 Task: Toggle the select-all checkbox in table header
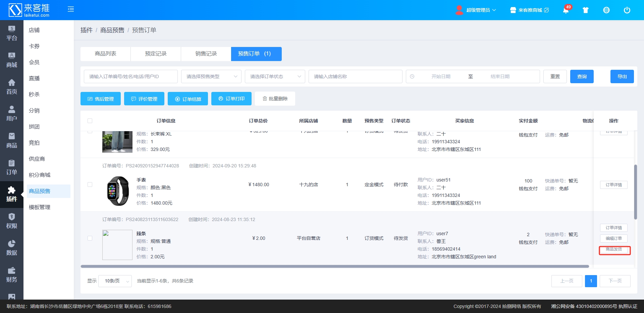click(x=90, y=121)
